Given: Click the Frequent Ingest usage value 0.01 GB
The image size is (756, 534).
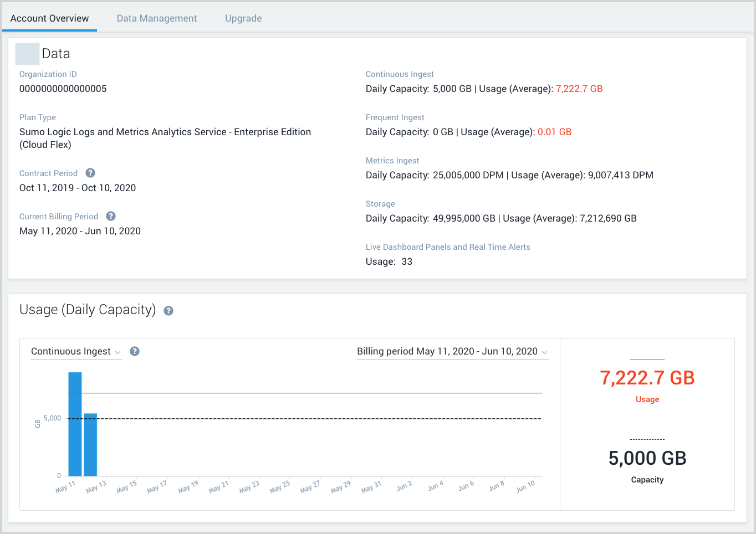Looking at the screenshot, I should click(554, 132).
